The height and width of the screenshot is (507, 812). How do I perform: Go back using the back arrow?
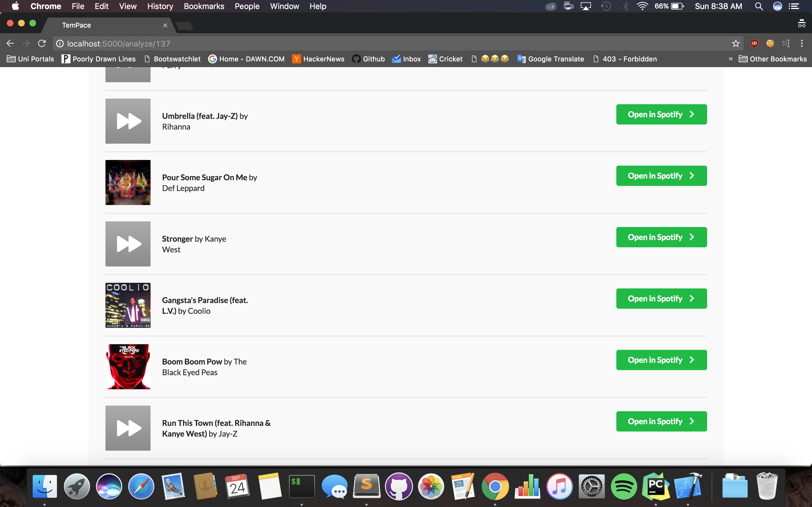pyautogui.click(x=10, y=44)
